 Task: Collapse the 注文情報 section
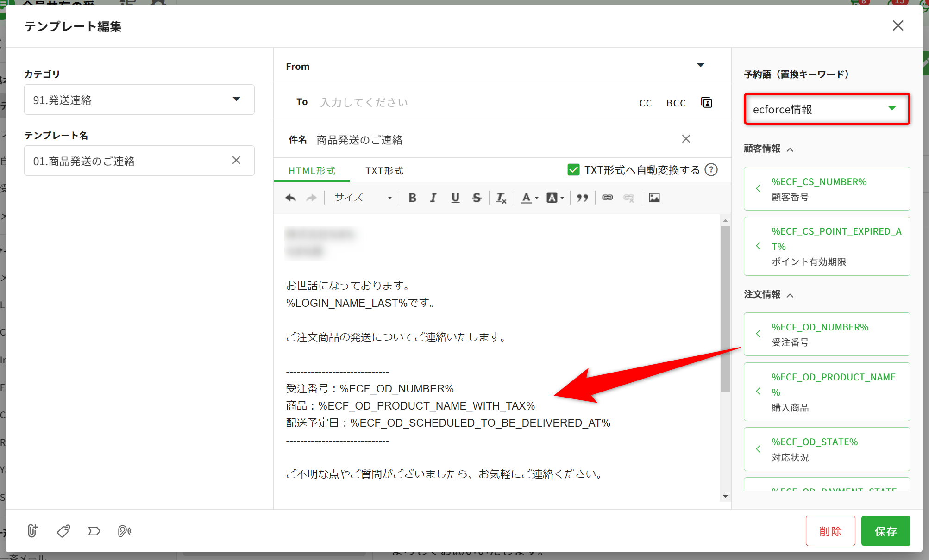click(x=790, y=295)
